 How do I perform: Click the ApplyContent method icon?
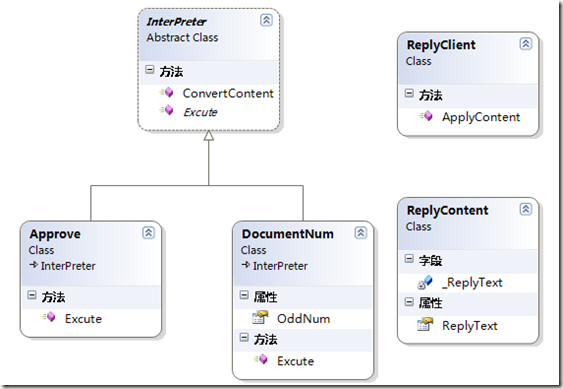point(425,116)
